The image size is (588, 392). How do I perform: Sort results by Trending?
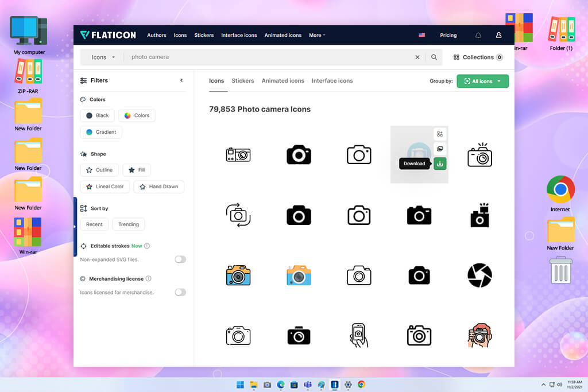129,224
